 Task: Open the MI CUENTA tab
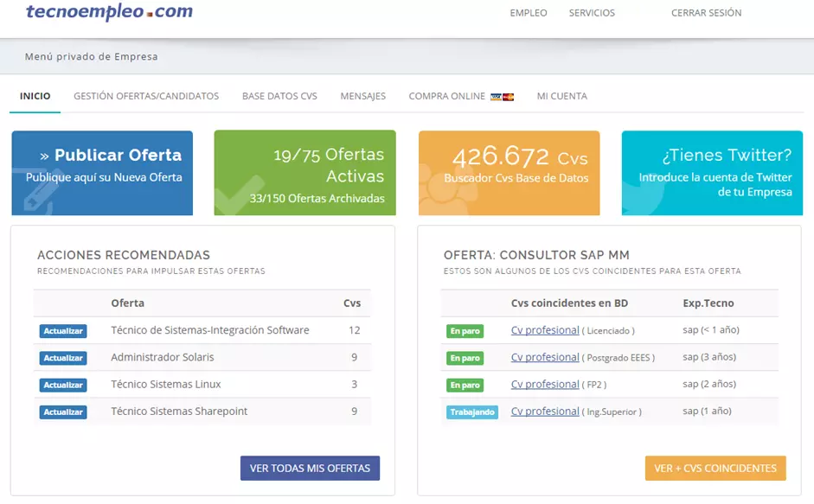click(561, 96)
